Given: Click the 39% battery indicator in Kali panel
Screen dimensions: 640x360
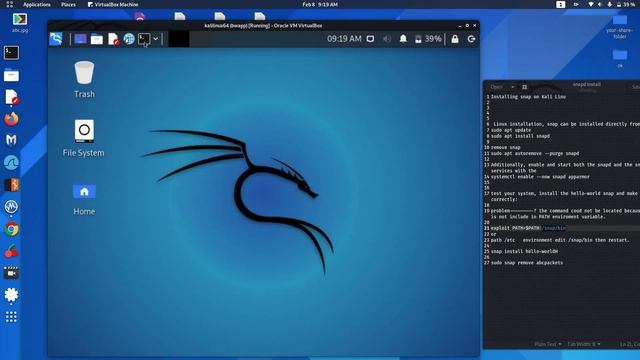Looking at the screenshot, I should 428,39.
